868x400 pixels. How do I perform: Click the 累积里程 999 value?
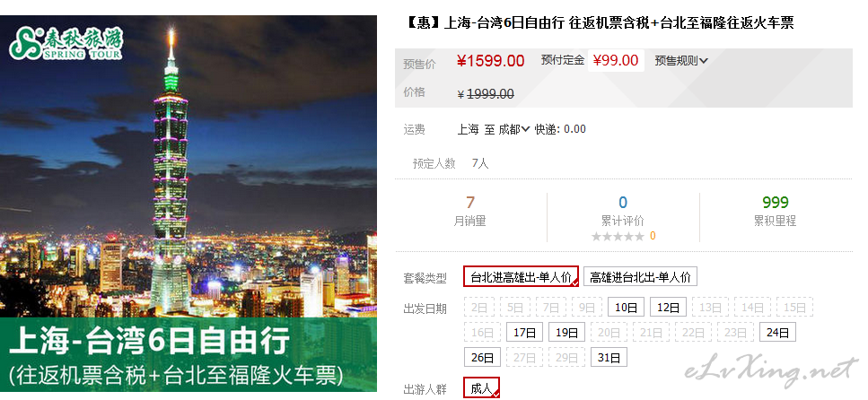pyautogui.click(x=775, y=203)
